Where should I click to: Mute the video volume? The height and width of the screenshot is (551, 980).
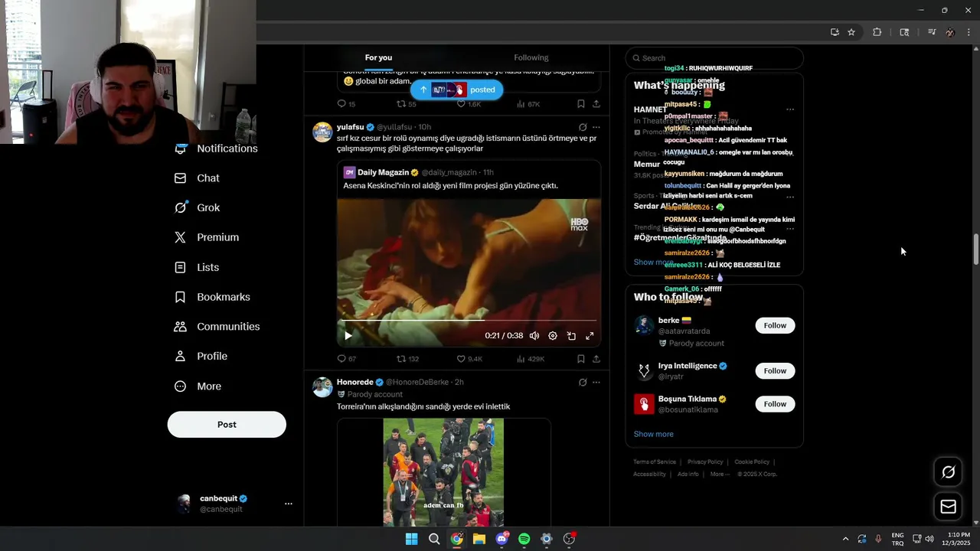point(534,335)
